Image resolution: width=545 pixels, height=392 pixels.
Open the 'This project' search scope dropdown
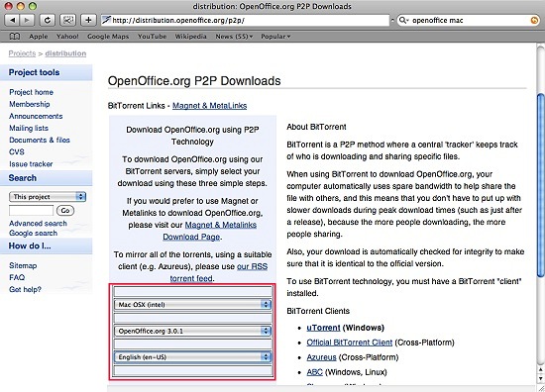point(48,197)
